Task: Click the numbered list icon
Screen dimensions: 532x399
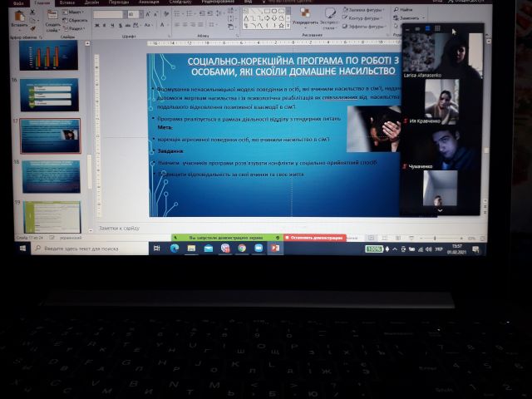Action: click(x=190, y=14)
